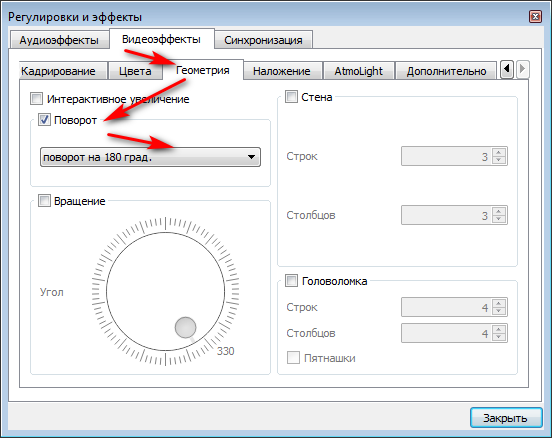
Task: Toggle the Поворот checkbox
Action: click(x=44, y=120)
